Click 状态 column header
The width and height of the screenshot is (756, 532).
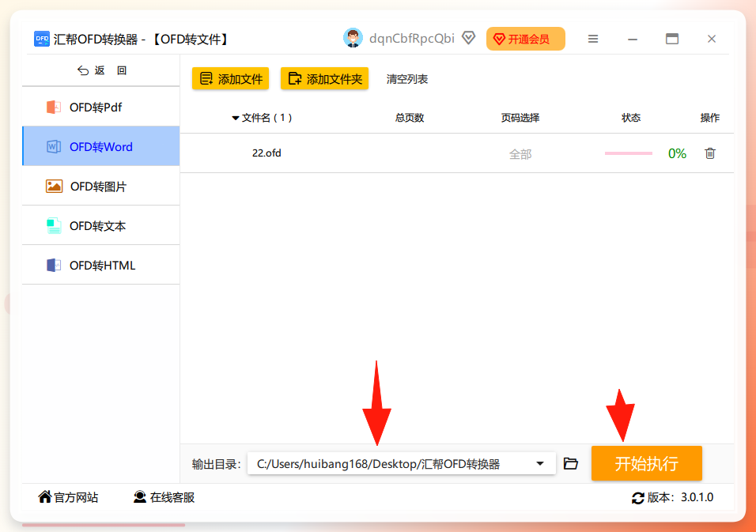point(630,118)
